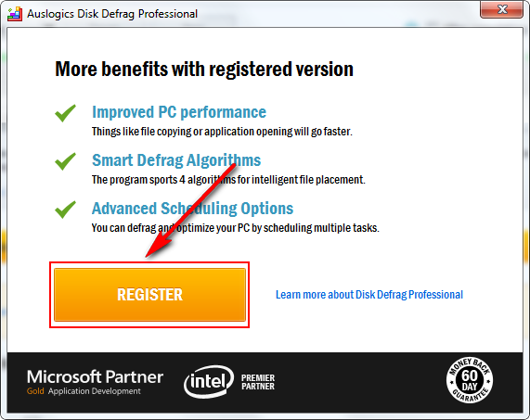Select the Smart Defrag Algorithms heading
530x420 pixels.
176,160
